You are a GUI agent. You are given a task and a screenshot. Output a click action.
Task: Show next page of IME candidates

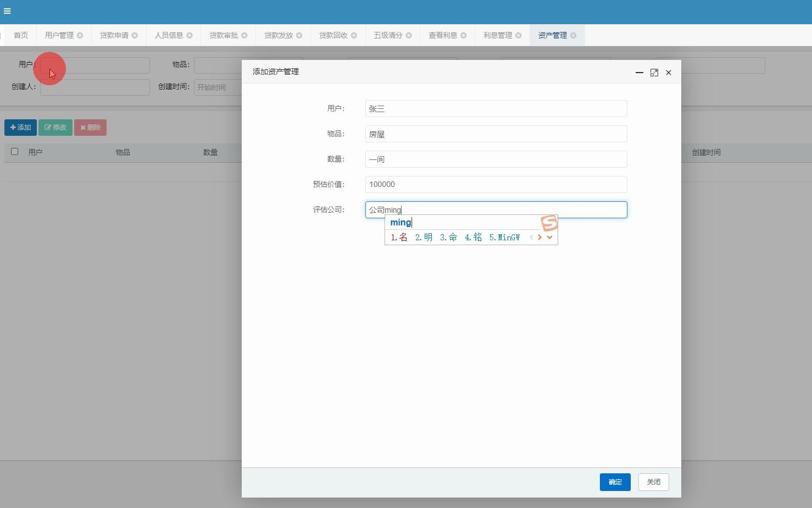[540, 237]
